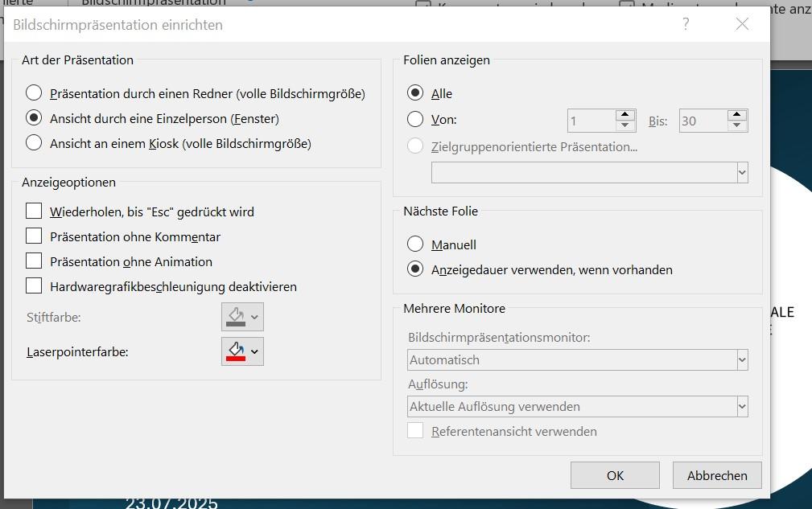Image resolution: width=812 pixels, height=509 pixels.
Task: Open the Stiftfarbe color dropdown
Action: click(242, 317)
